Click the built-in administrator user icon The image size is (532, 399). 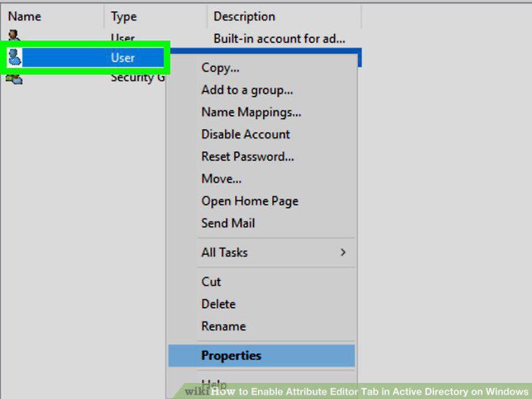pos(14,36)
